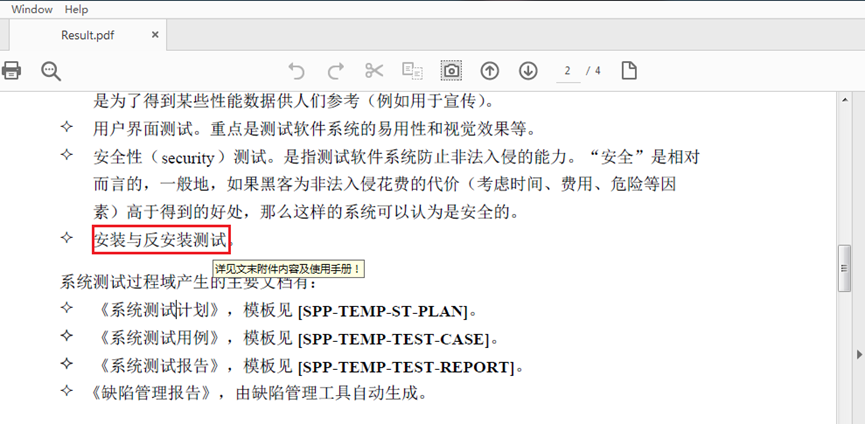This screenshot has height=424, width=865.
Task: Click the single page view icon
Action: 629,71
